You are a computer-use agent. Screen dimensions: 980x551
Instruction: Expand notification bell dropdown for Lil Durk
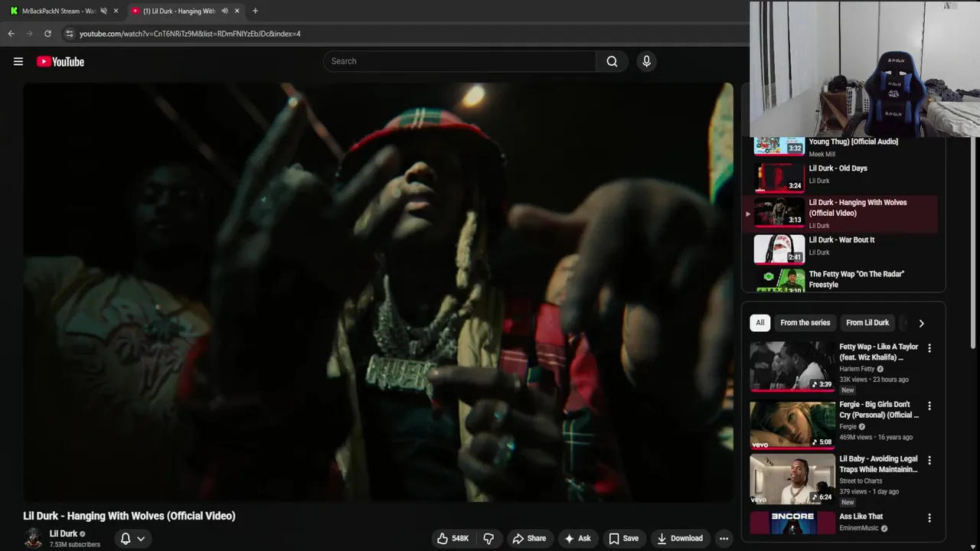(132, 539)
